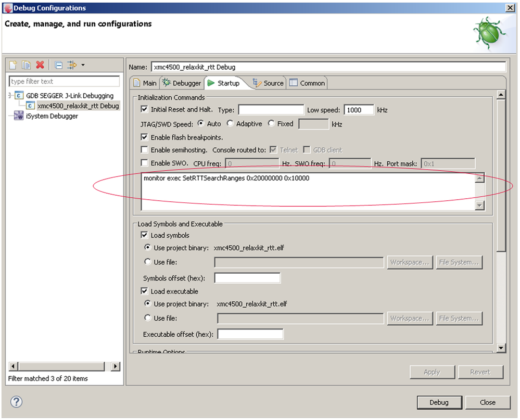Delete the selected debug configuration
This screenshot has width=520, height=420.
[40, 65]
